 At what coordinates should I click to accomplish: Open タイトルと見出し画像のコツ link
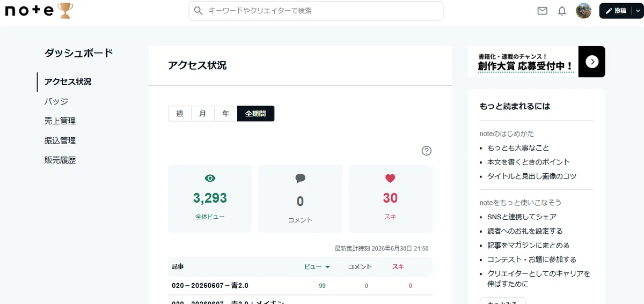(532, 176)
